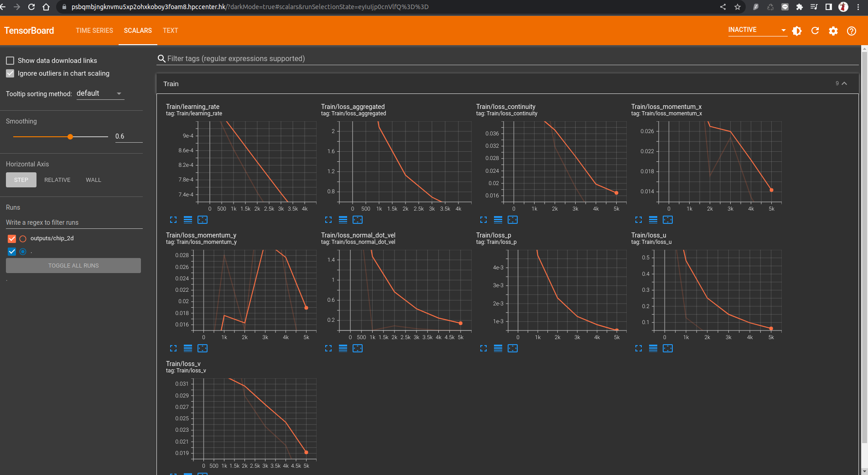The width and height of the screenshot is (868, 475).
Task: Toggle the TensorBoard dark mode icon
Action: (x=797, y=31)
